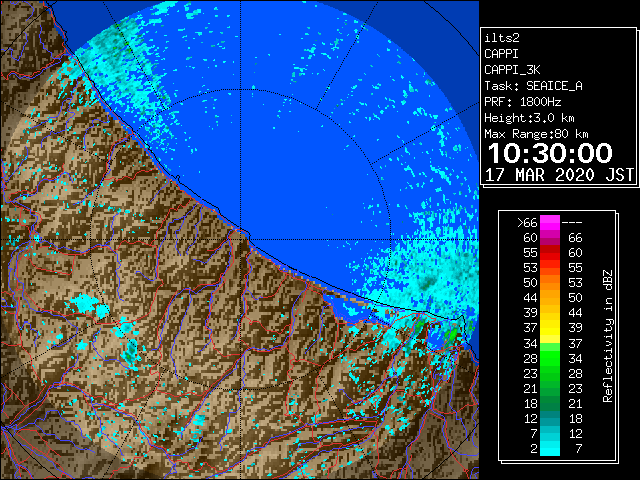Select the 'Task: SEAICE_A' line

tap(533, 86)
